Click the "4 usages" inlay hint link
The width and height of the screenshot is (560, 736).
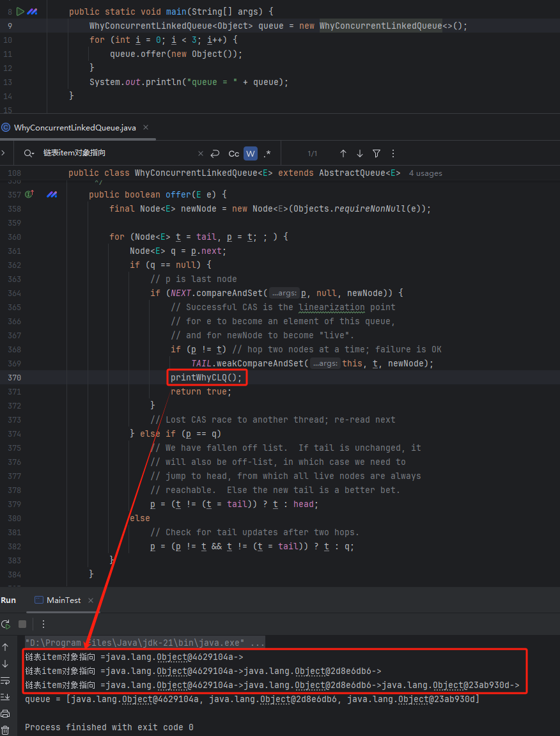pos(425,173)
